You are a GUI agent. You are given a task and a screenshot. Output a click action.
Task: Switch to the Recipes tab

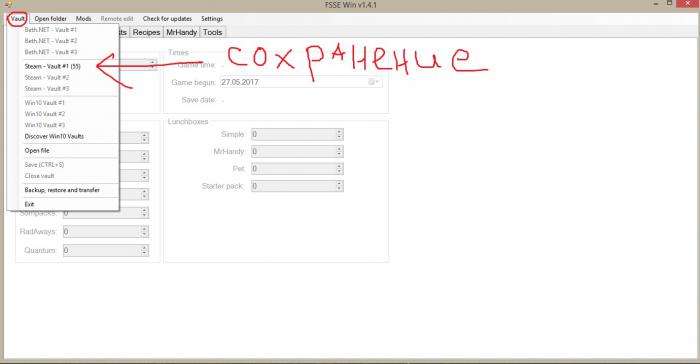pos(146,32)
